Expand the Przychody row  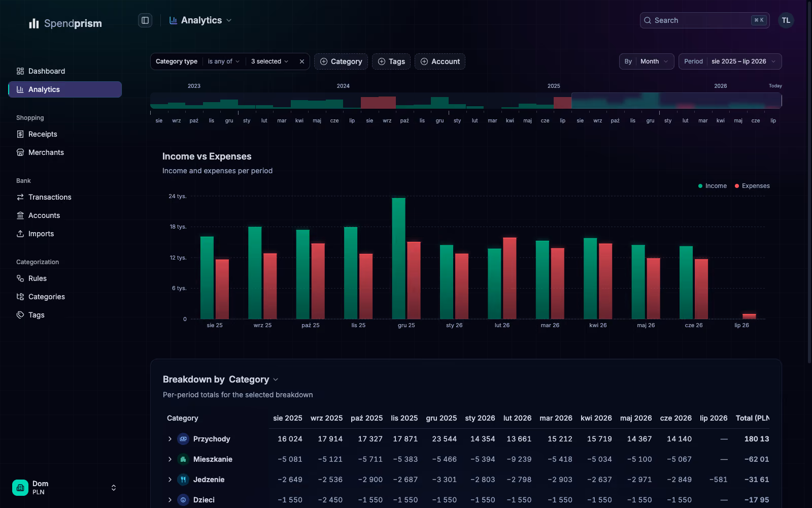170,439
